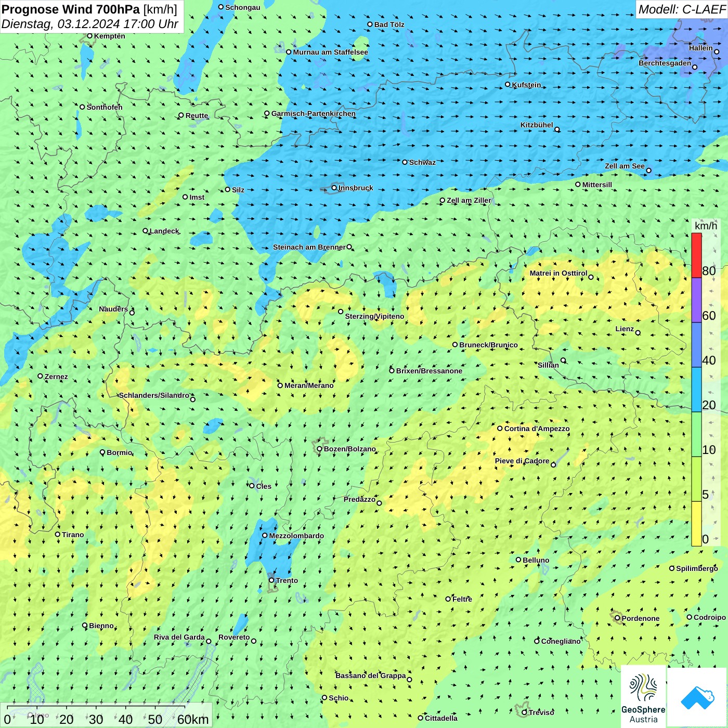728x728 pixels.
Task: Click the Brixen/Bressanone label
Action: 429,371
